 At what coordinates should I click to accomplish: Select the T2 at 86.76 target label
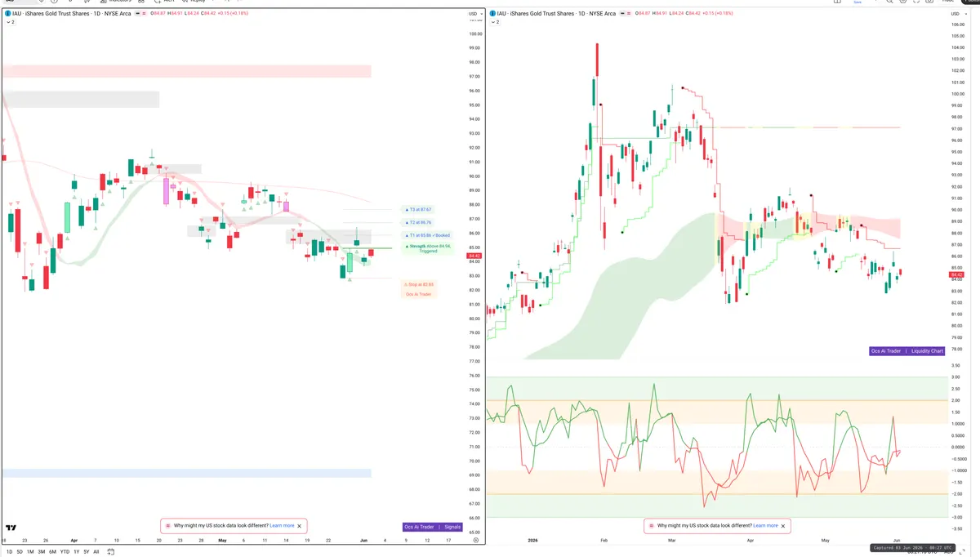[x=418, y=222]
